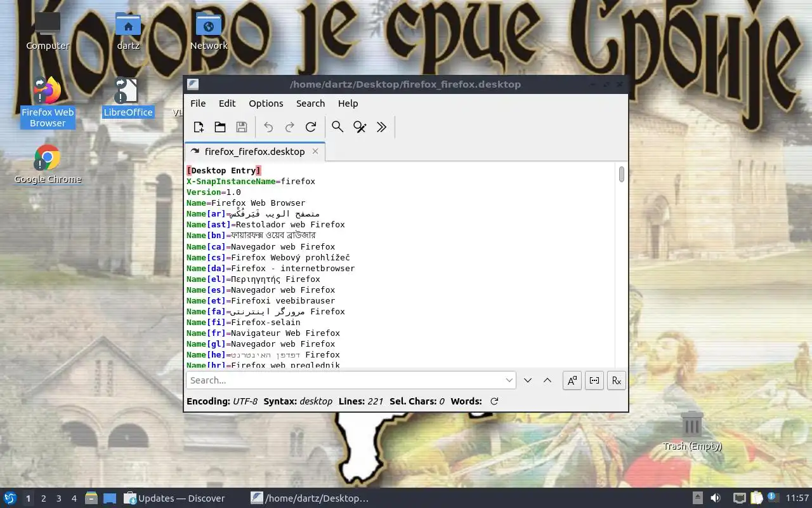Open a file using the folder icon
The image size is (812, 508).
pyautogui.click(x=220, y=127)
